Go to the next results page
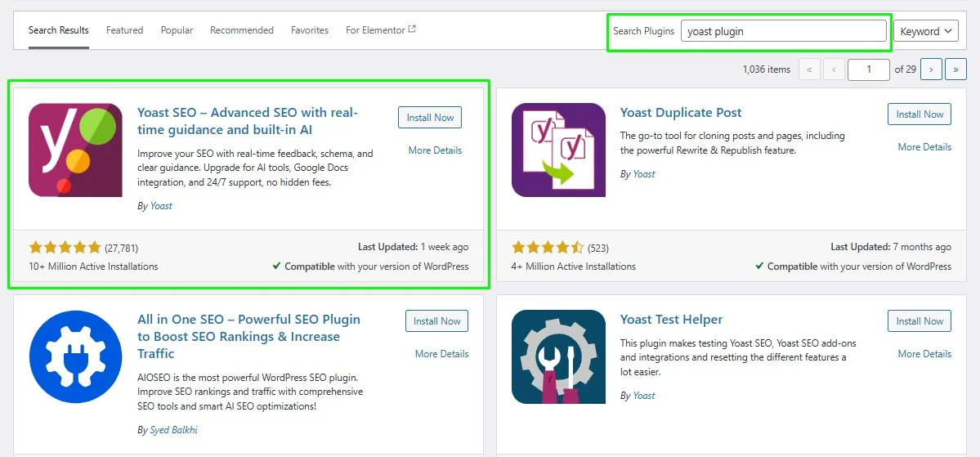Image resolution: width=980 pixels, height=457 pixels. 931,69
